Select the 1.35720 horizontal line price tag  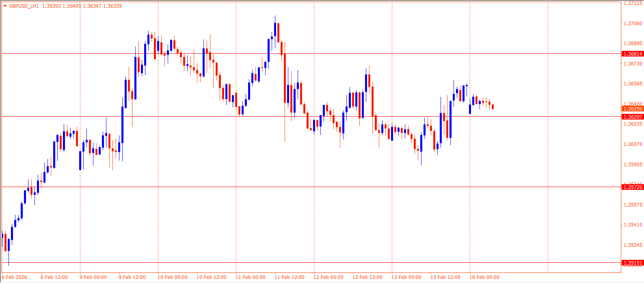[x=633, y=187]
